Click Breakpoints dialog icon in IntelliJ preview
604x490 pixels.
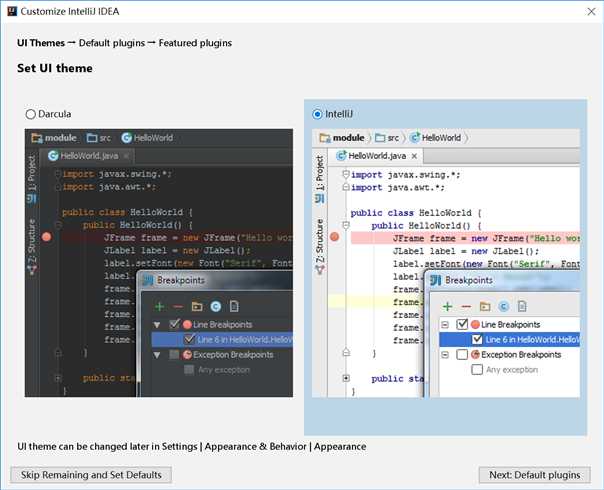tap(436, 280)
